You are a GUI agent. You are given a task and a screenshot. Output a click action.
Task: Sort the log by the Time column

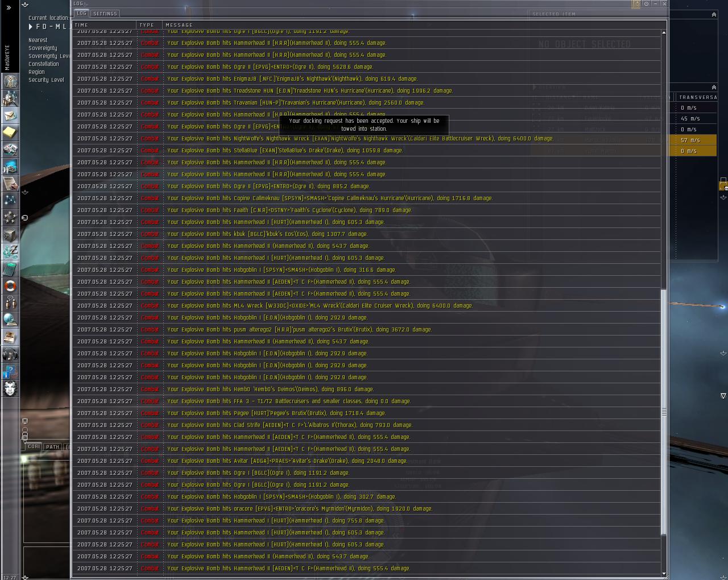pos(105,25)
